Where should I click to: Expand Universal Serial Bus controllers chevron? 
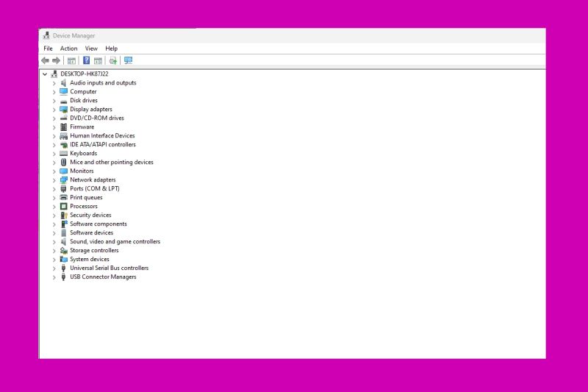[54, 268]
